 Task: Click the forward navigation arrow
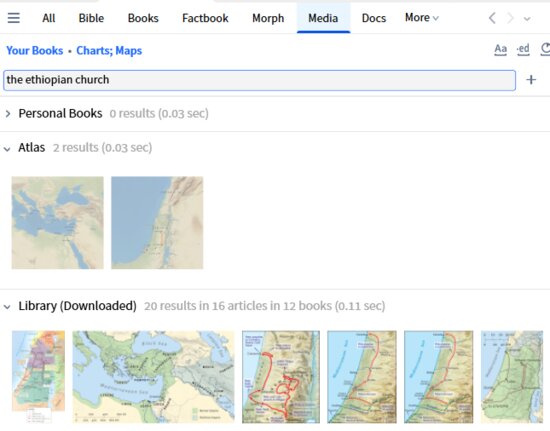click(510, 18)
